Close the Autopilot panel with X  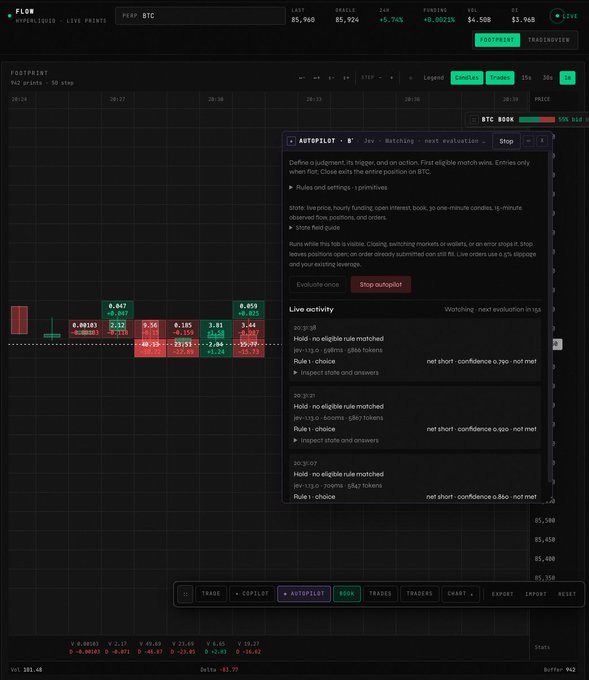pos(542,141)
